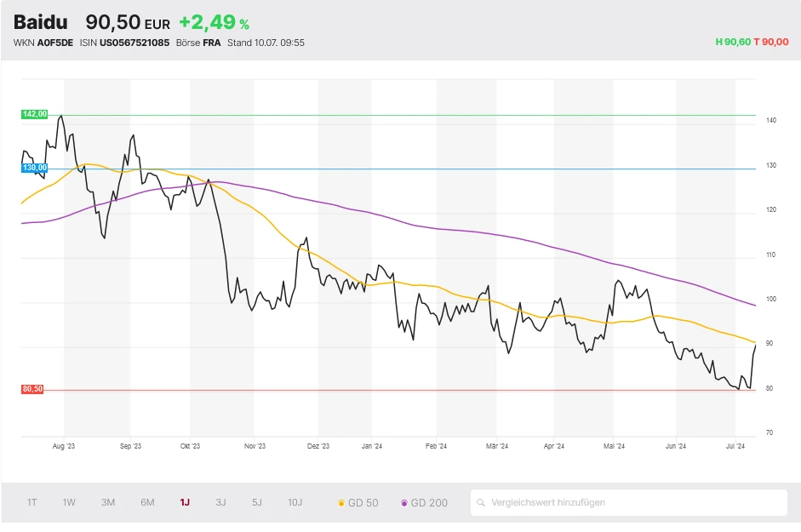Switch to the 1W weekly chart

[68, 503]
